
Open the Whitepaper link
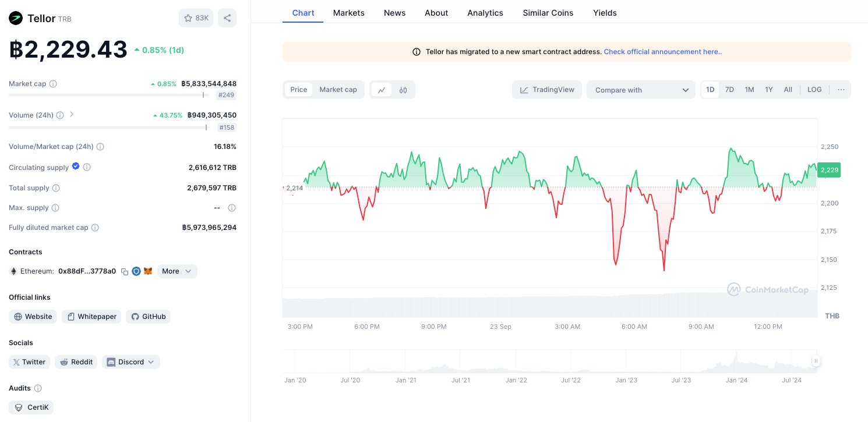tap(91, 317)
